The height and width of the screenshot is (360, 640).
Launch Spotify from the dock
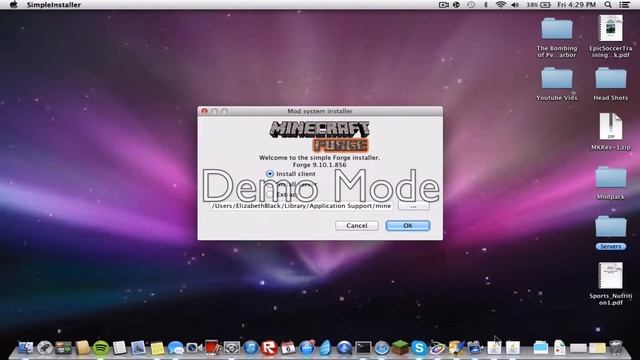point(101,348)
